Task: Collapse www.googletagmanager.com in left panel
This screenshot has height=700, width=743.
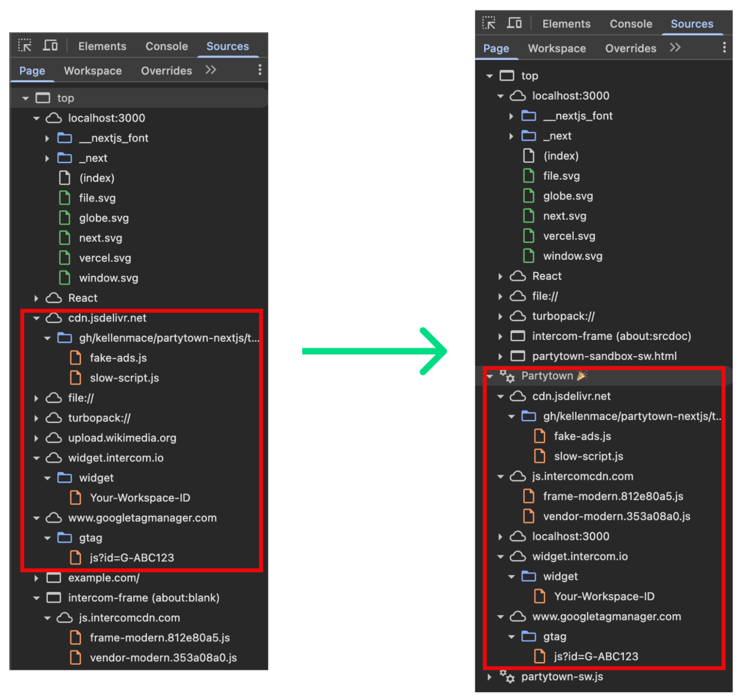Action: pos(36,518)
